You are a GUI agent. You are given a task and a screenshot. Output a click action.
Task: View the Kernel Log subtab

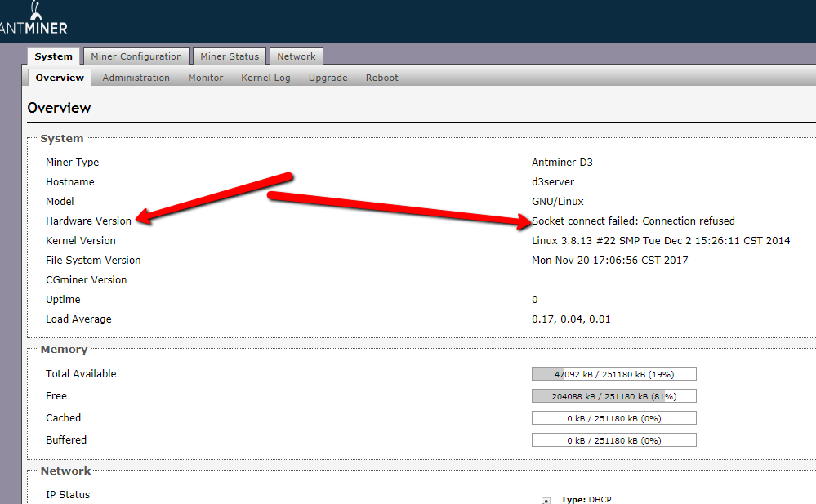point(265,78)
